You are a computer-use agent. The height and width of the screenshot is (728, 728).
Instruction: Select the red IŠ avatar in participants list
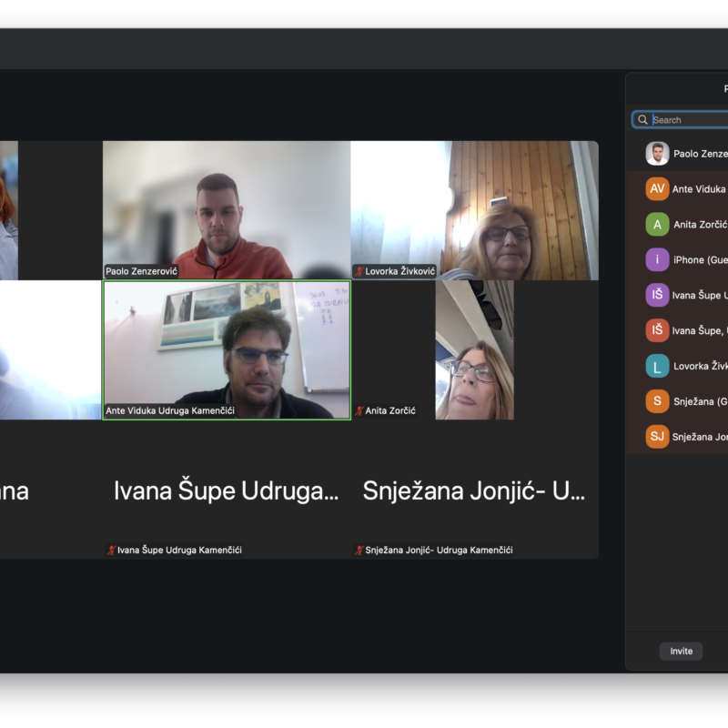click(657, 330)
